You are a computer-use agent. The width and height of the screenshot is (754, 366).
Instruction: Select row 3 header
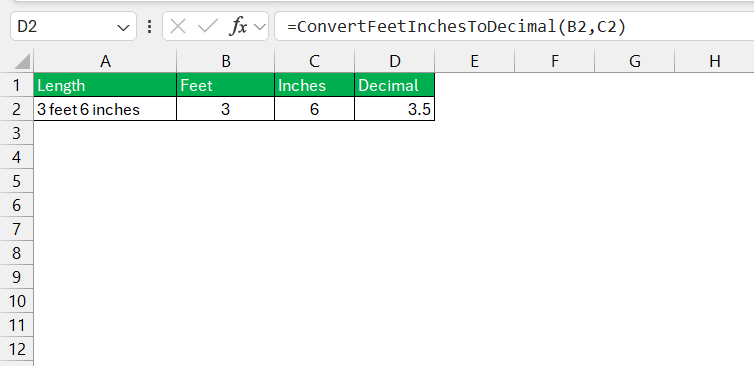[17, 133]
